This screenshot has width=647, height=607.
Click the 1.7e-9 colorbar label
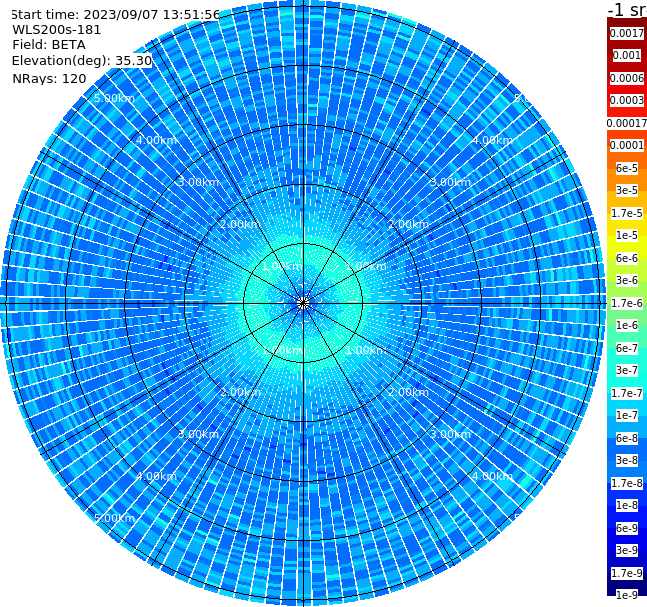coord(627,573)
